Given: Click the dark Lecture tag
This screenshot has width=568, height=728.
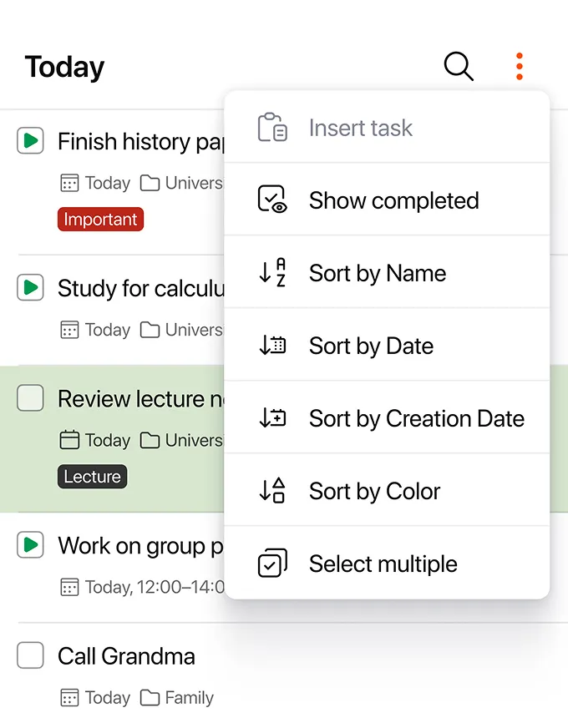Looking at the screenshot, I should (x=92, y=477).
